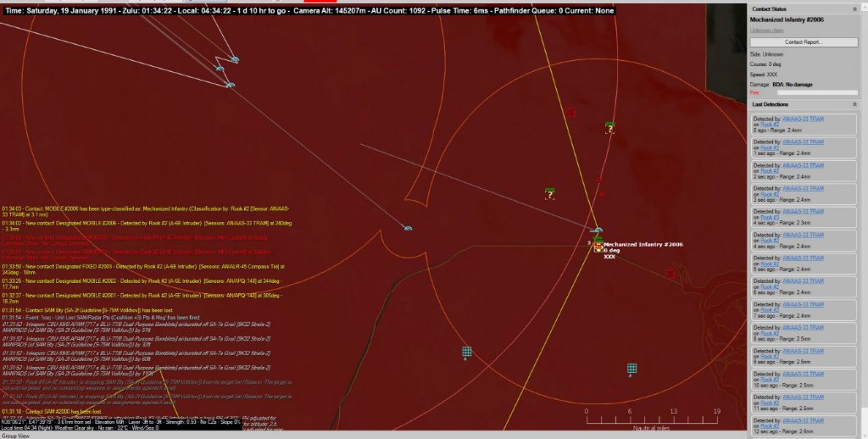
Task: Open Rook #2 link in the 1 sec ago detection
Action: click(770, 147)
